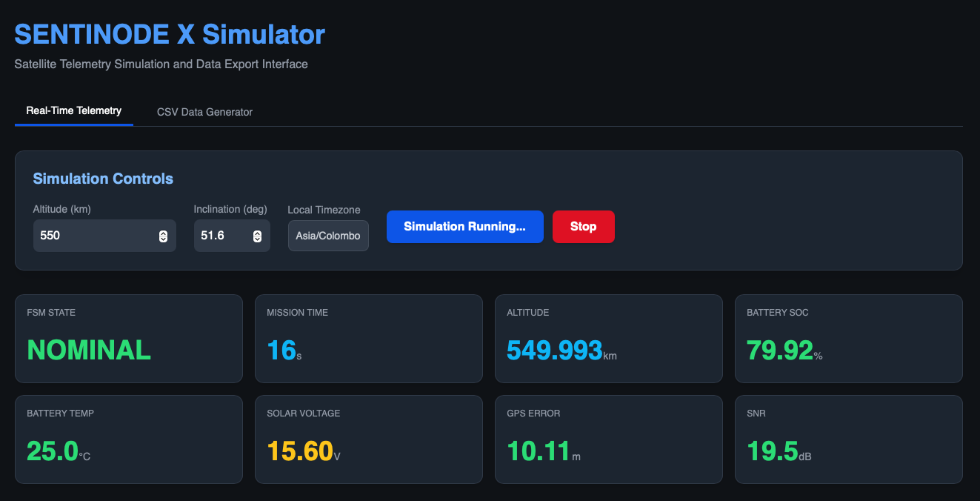Select the BATTERY TEMP card
This screenshot has height=501, width=980.
[x=128, y=439]
